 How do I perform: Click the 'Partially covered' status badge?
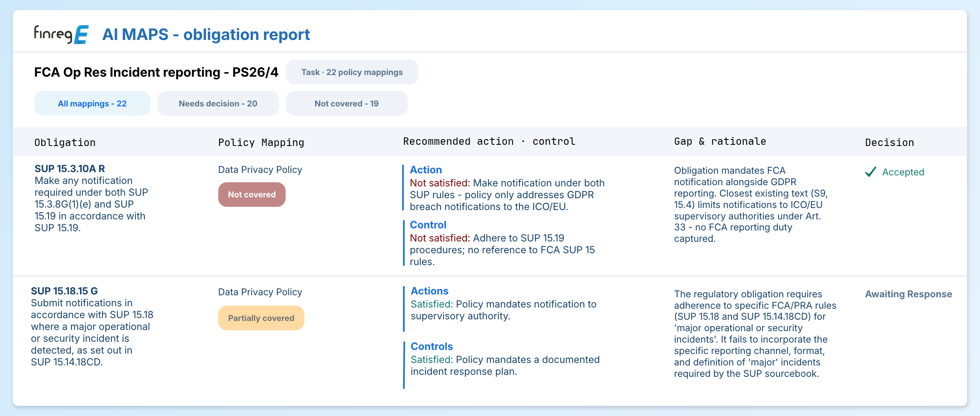[261, 318]
